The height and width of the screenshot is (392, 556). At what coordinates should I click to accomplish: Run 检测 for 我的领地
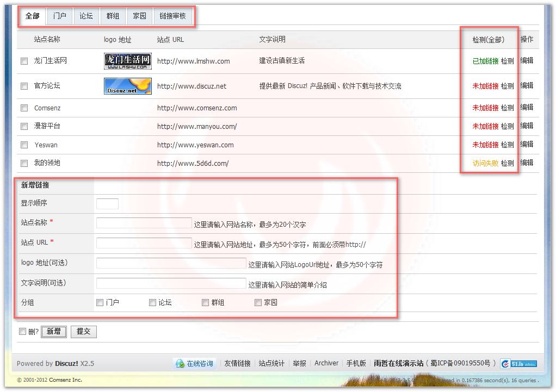[508, 163]
